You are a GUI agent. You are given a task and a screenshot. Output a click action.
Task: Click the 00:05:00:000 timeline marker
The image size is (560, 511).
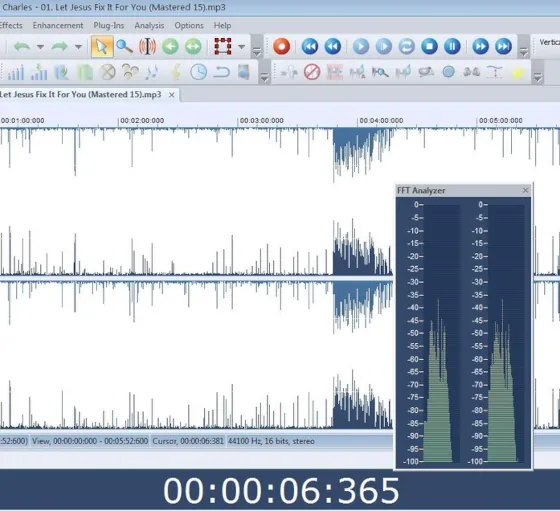[x=501, y=121]
